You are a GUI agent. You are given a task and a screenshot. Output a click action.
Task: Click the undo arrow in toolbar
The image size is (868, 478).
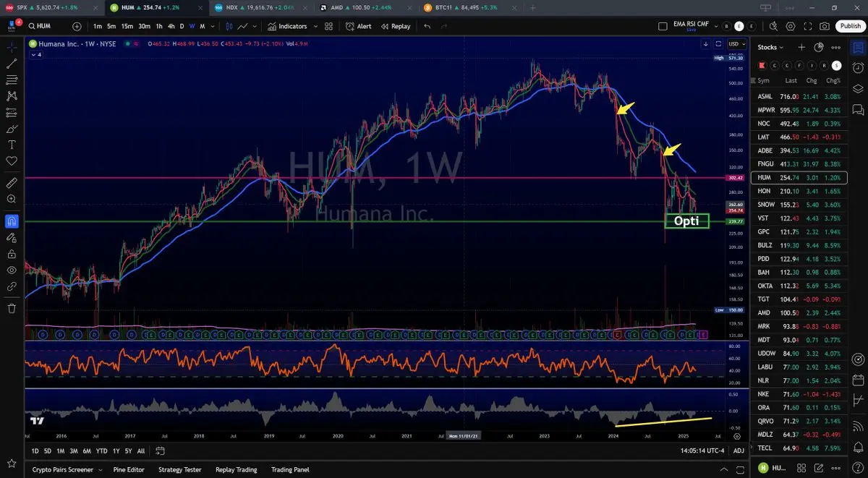point(427,26)
